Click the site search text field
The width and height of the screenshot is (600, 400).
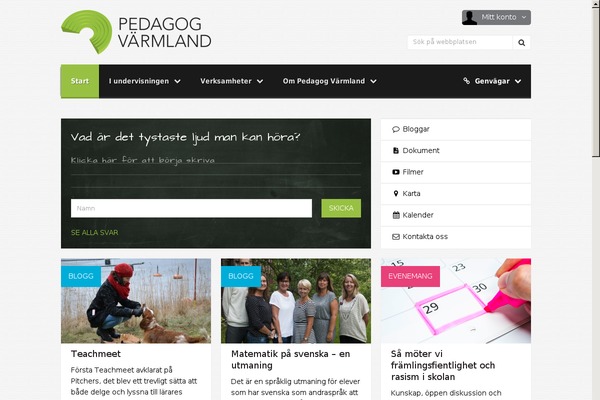click(x=460, y=42)
